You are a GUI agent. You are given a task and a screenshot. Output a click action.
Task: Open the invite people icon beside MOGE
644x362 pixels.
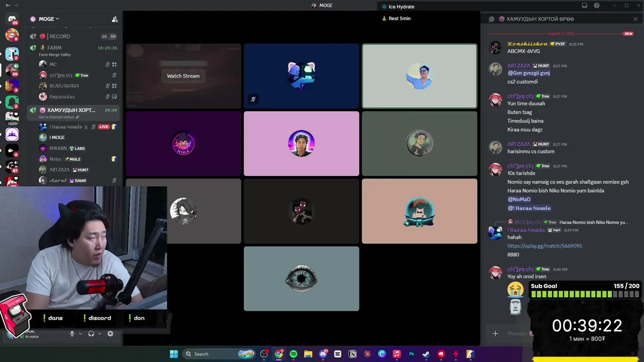[115, 19]
